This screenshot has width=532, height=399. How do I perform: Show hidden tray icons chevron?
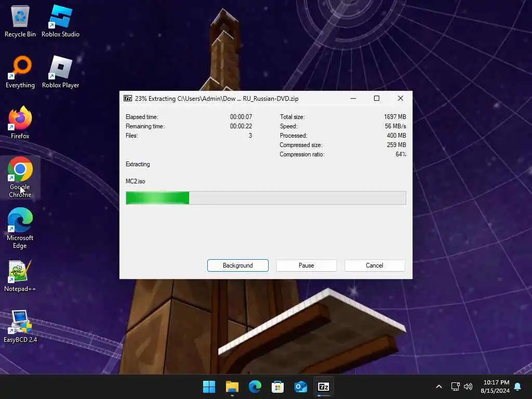pos(438,387)
